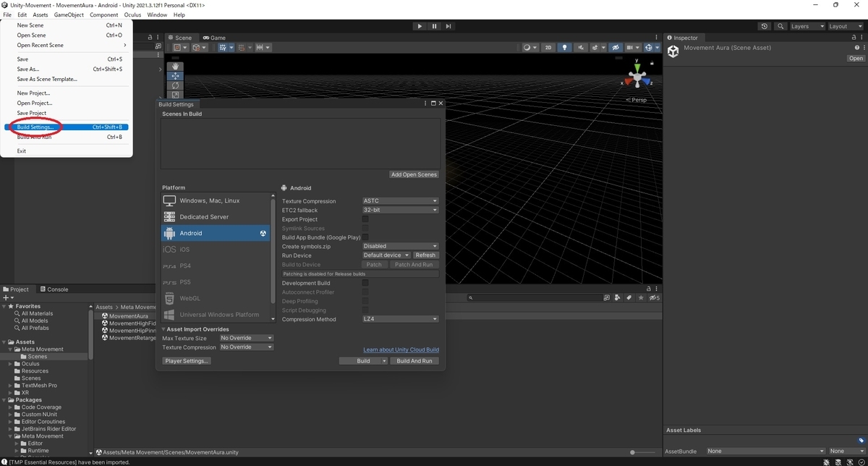Toggle 2D view mode in Scene

548,48
